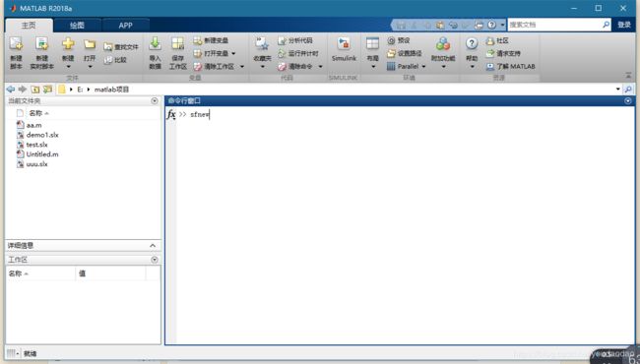Expand the 打开 dropdown arrow
This screenshot has width=640, height=364.
tap(90, 67)
